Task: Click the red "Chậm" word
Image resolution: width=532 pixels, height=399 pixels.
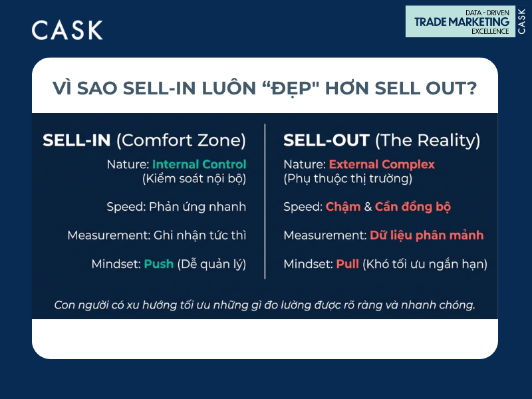Action: (x=342, y=207)
